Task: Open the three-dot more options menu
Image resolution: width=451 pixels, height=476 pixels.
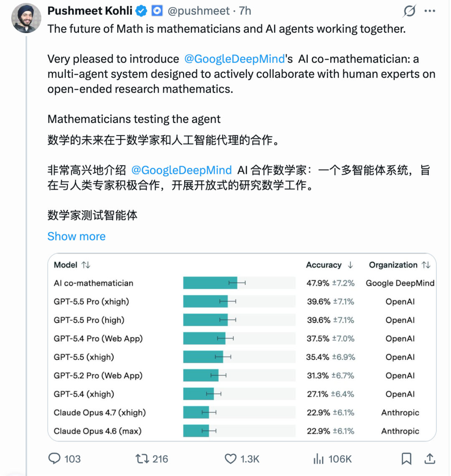Action: (430, 11)
